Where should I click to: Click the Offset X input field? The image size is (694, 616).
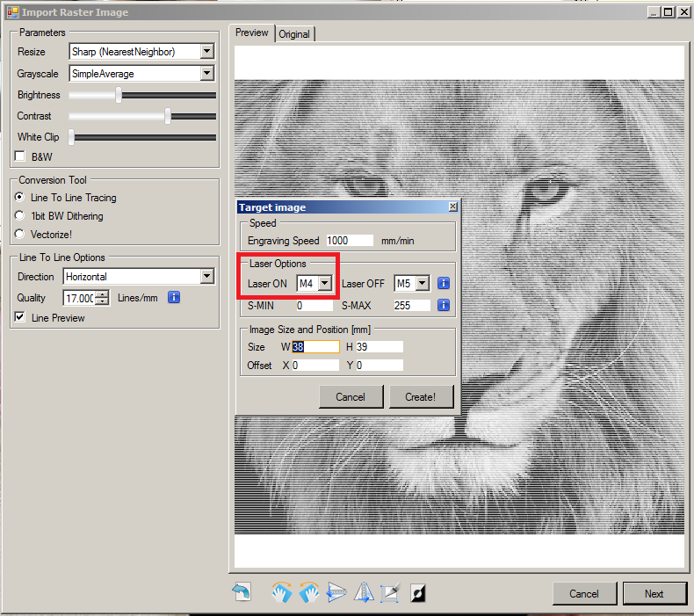pyautogui.click(x=315, y=365)
